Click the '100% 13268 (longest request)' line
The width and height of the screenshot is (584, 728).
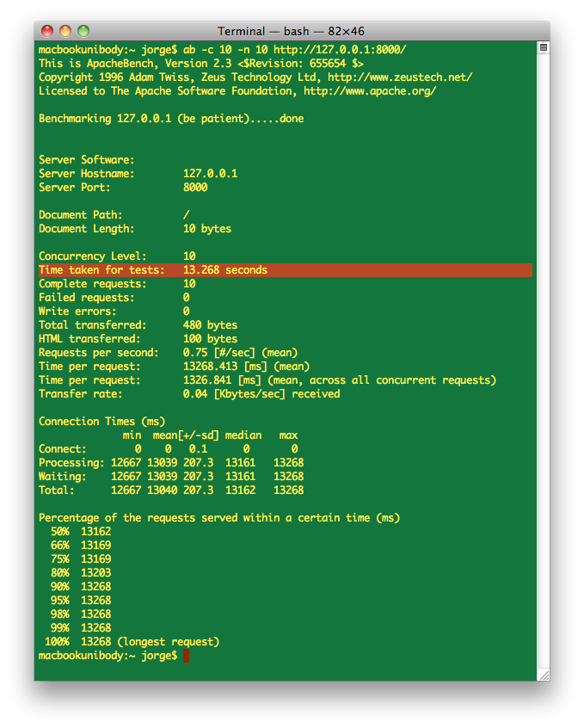(x=132, y=642)
